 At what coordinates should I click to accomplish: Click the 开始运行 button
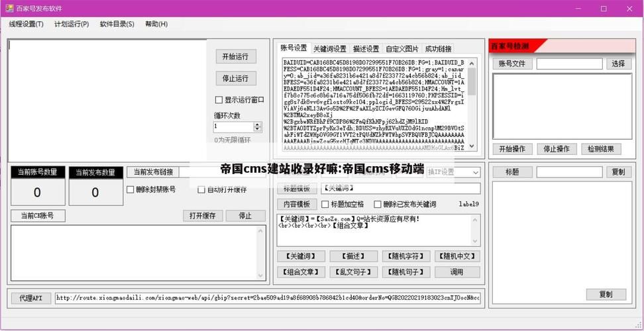point(236,57)
